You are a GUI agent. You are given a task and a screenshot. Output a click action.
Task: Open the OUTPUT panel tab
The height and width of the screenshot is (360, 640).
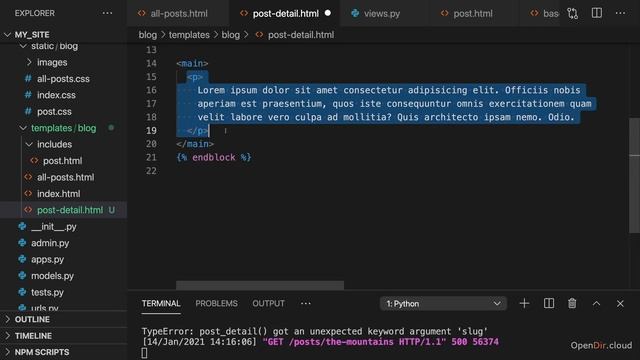pos(268,303)
